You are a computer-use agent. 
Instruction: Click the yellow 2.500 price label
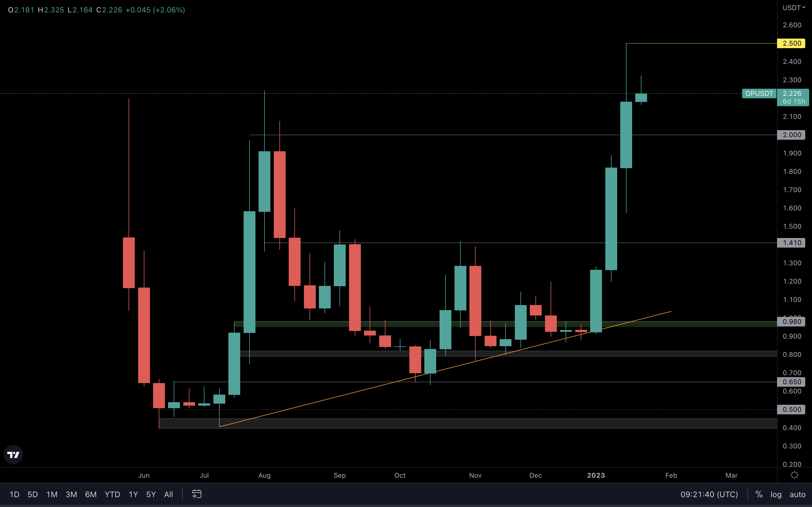[791, 43]
